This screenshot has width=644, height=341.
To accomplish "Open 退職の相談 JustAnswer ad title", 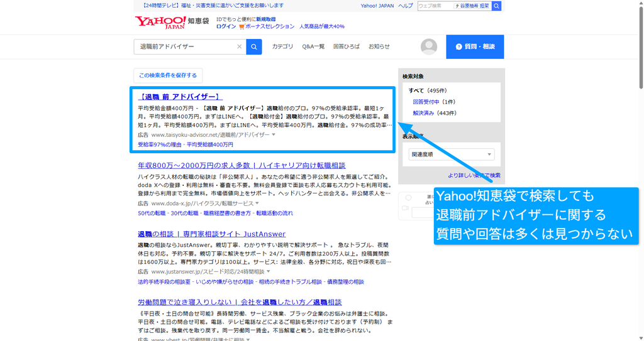I will click(x=211, y=234).
